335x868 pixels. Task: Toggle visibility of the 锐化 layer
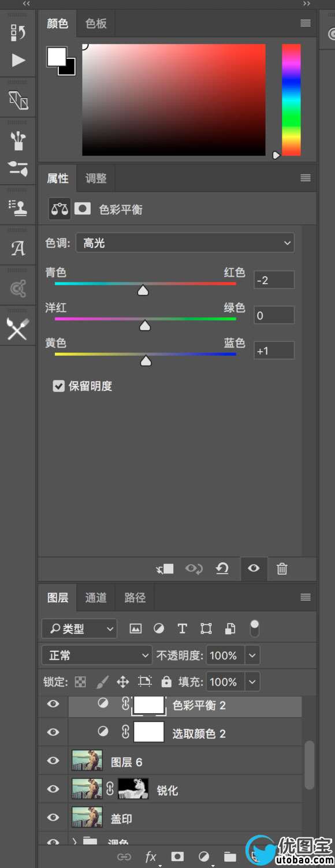[x=53, y=789]
